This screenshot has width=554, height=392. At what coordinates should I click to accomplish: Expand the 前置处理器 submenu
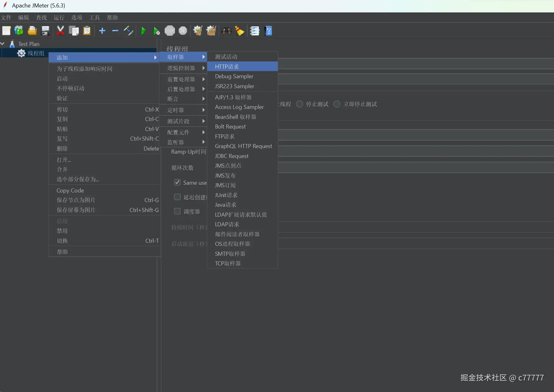pyautogui.click(x=183, y=79)
